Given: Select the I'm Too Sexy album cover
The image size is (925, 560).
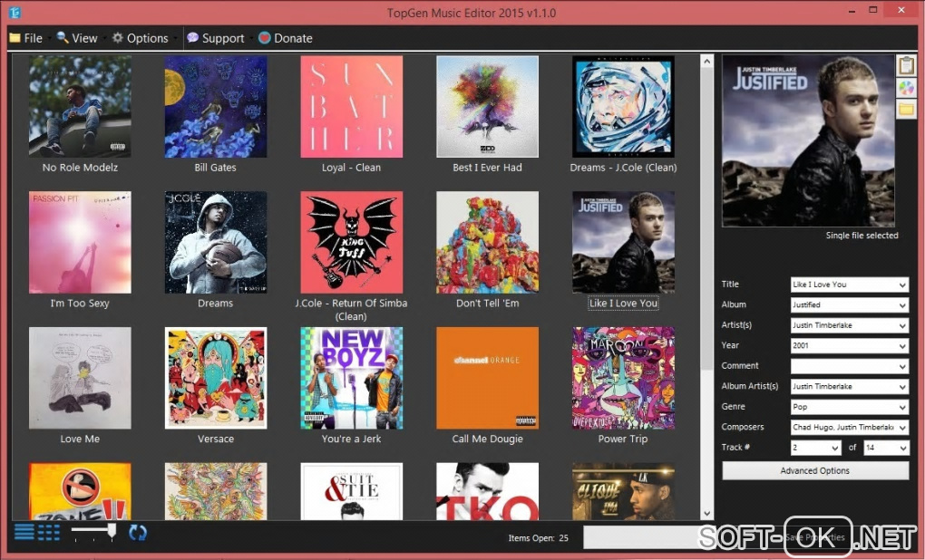Looking at the screenshot, I should [80, 242].
